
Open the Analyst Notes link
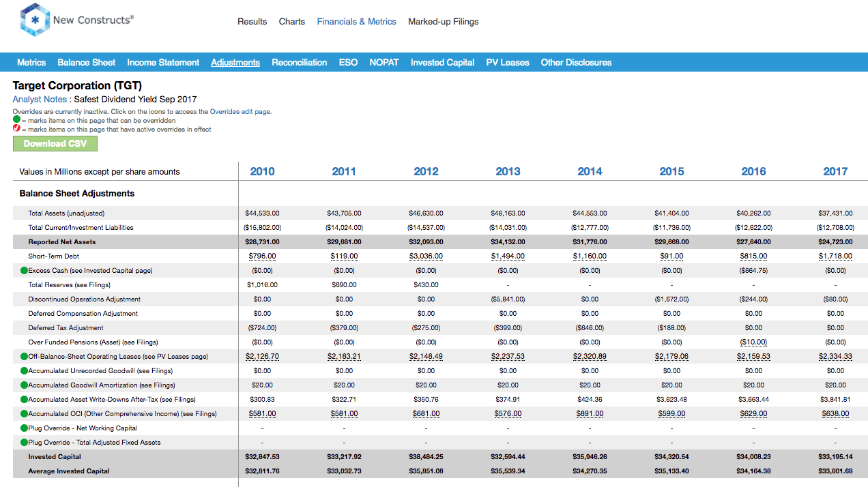tap(40, 100)
